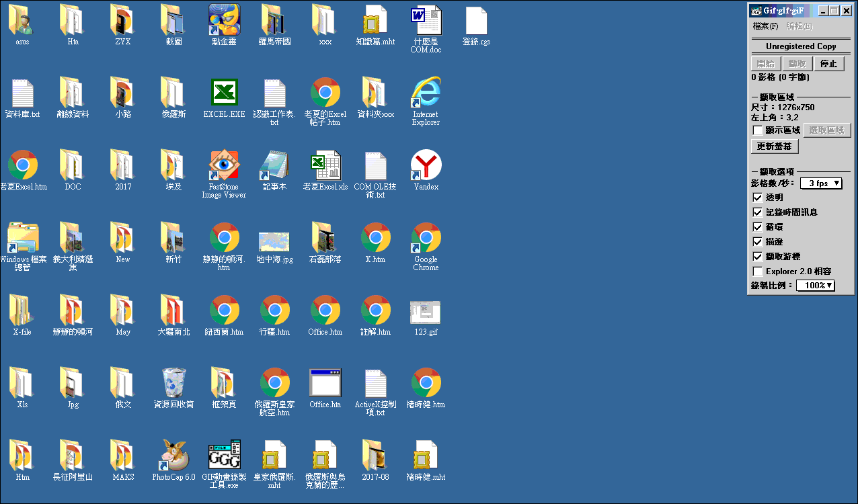
Task: Select the 石器部落 folder icon
Action: pyautogui.click(x=325, y=238)
